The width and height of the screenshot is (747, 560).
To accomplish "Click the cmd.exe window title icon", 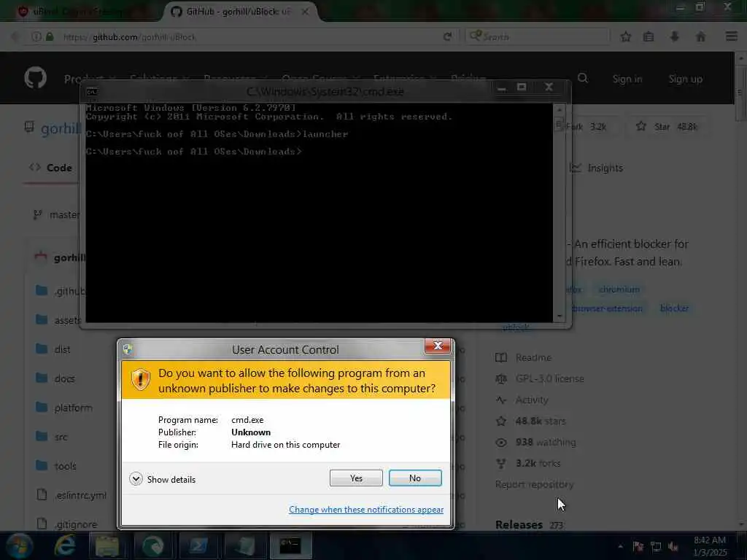I will pyautogui.click(x=92, y=92).
